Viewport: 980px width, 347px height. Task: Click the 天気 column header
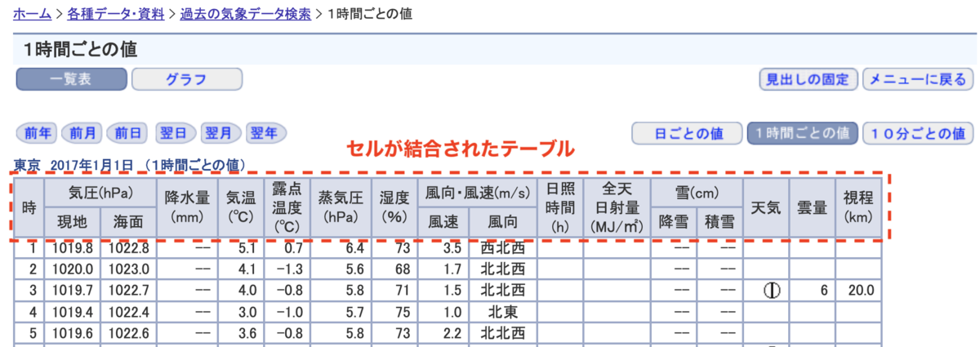point(766,208)
